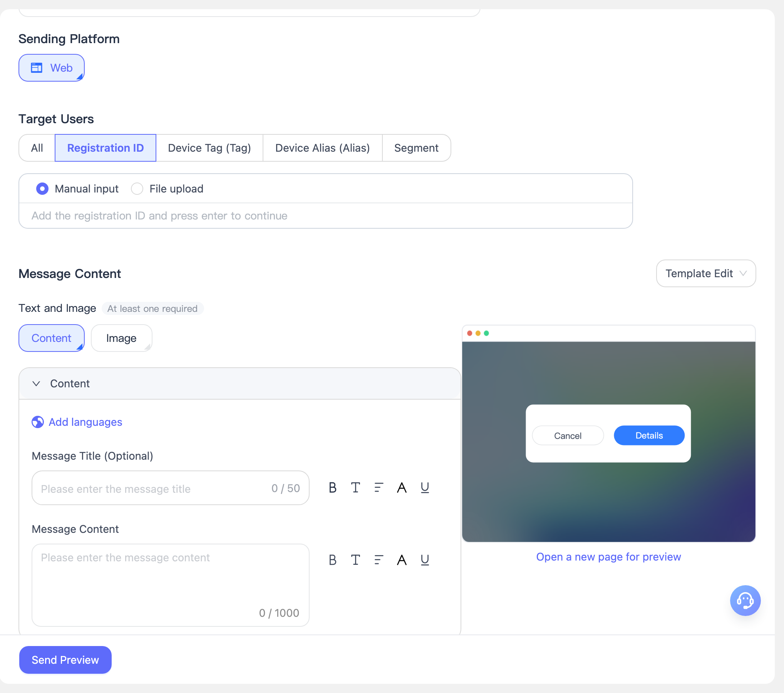Viewport: 784px width, 693px height.
Task: Click the '0 / 1000' character counter
Action: pos(279,613)
